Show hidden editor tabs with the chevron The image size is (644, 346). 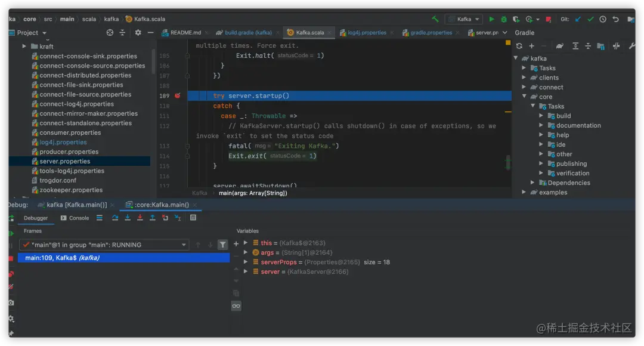505,32
